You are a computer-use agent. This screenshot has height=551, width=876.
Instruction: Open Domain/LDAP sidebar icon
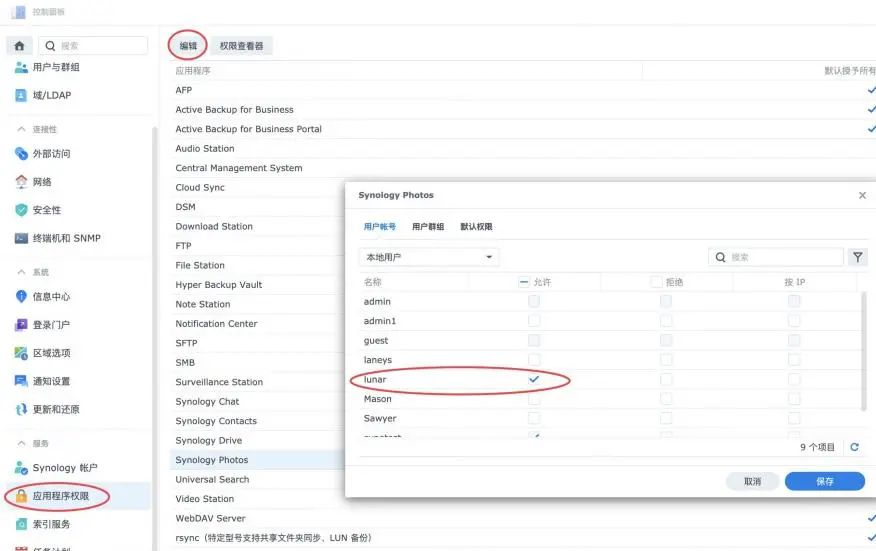click(x=21, y=95)
